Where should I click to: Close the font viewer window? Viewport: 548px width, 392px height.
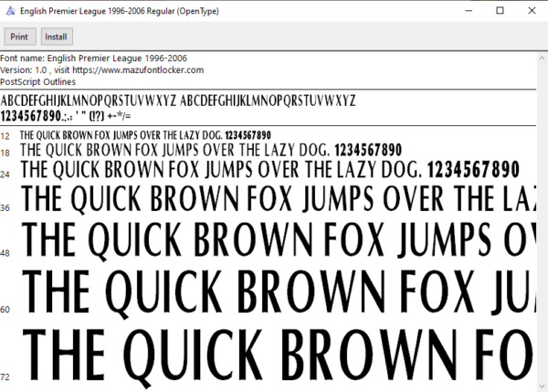(532, 11)
